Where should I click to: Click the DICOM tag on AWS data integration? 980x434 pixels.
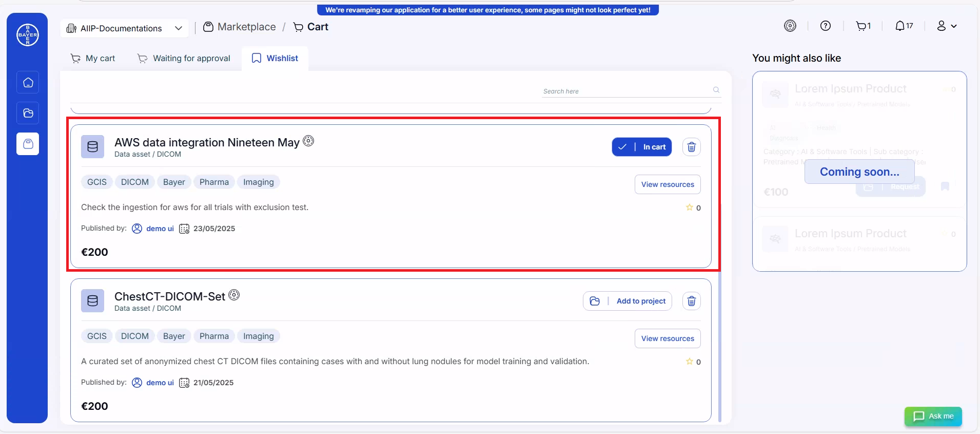pyautogui.click(x=135, y=182)
